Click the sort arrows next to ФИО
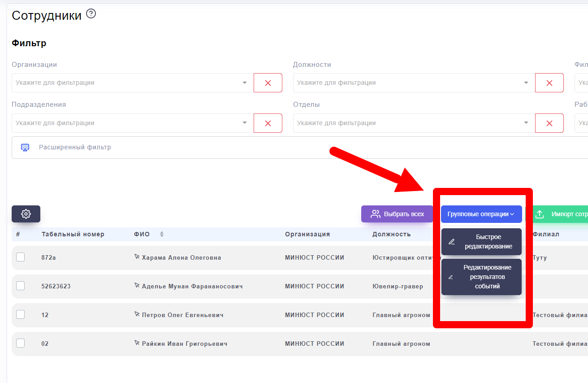Viewport: 588px width, 383px height. (x=162, y=234)
